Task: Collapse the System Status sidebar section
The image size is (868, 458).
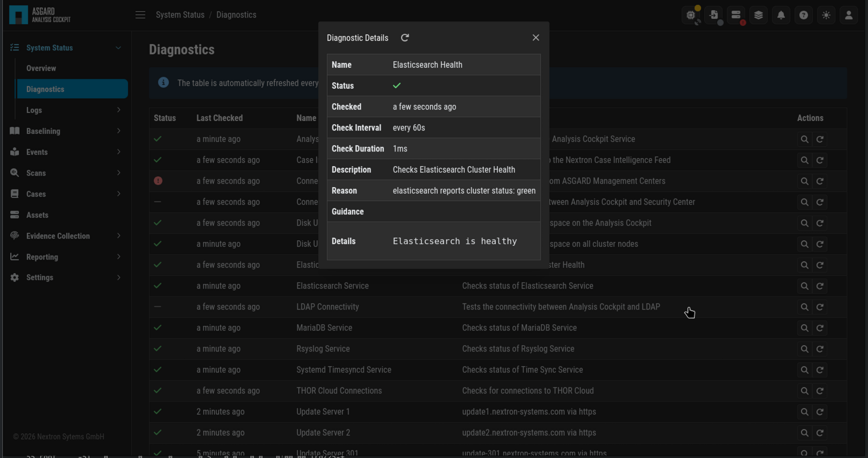Action: click(x=118, y=48)
